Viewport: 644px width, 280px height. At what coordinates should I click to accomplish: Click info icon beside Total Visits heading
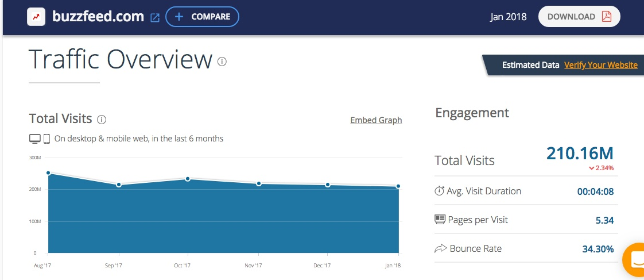102,120
